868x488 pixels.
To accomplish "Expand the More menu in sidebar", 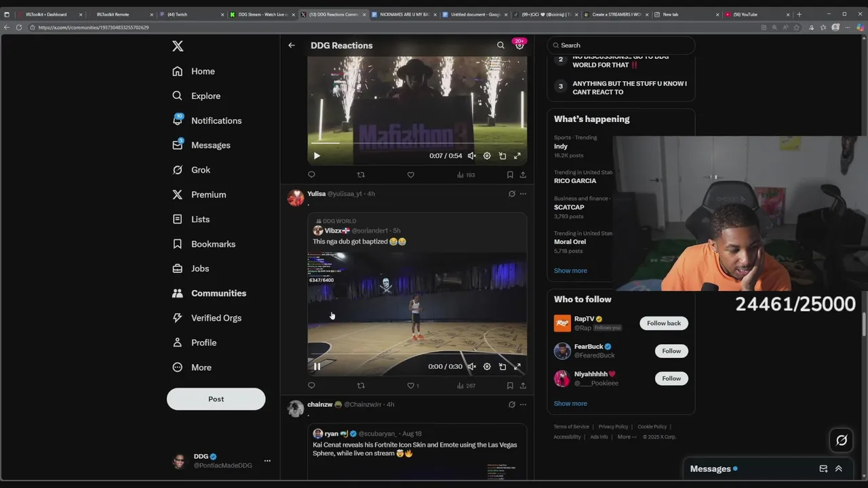I will [192, 367].
